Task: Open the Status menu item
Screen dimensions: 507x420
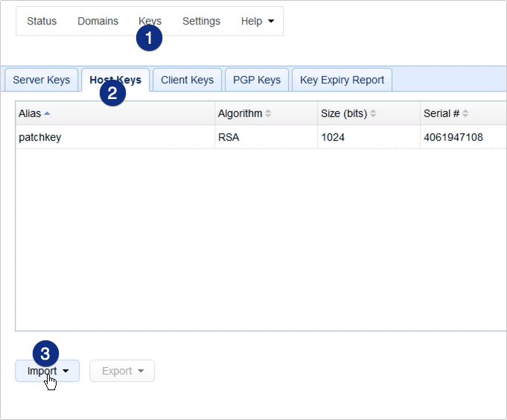Action: click(x=42, y=21)
